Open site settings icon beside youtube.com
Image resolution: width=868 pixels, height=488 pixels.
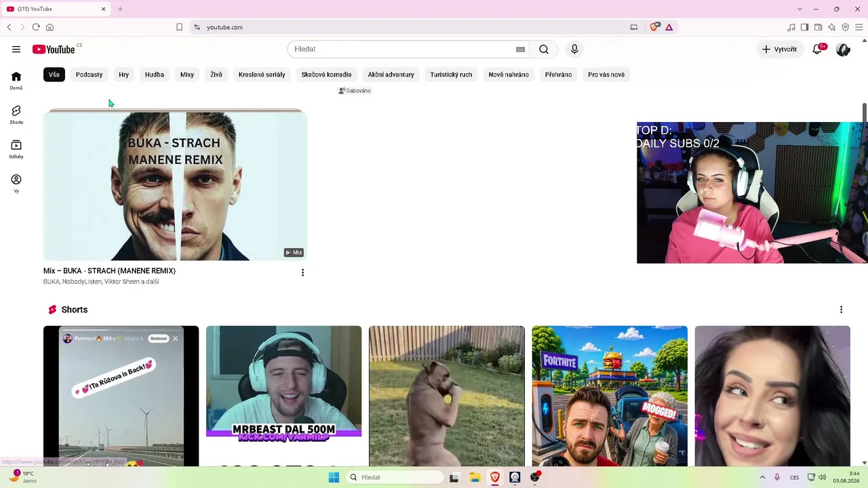(197, 27)
